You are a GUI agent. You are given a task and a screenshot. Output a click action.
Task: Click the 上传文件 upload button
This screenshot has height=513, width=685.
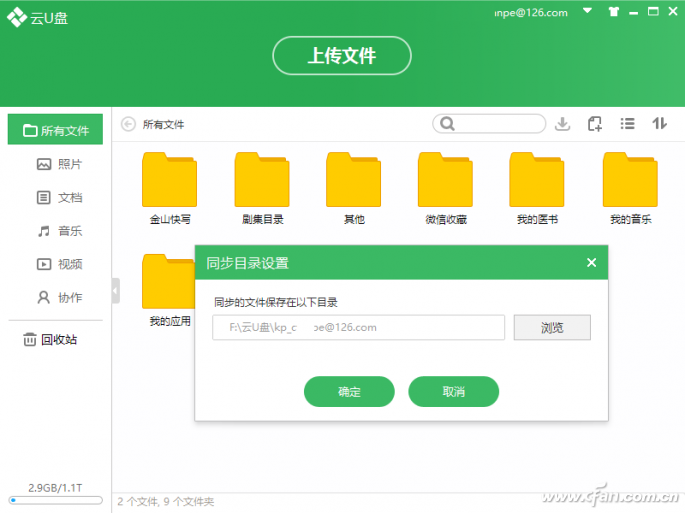point(342,56)
